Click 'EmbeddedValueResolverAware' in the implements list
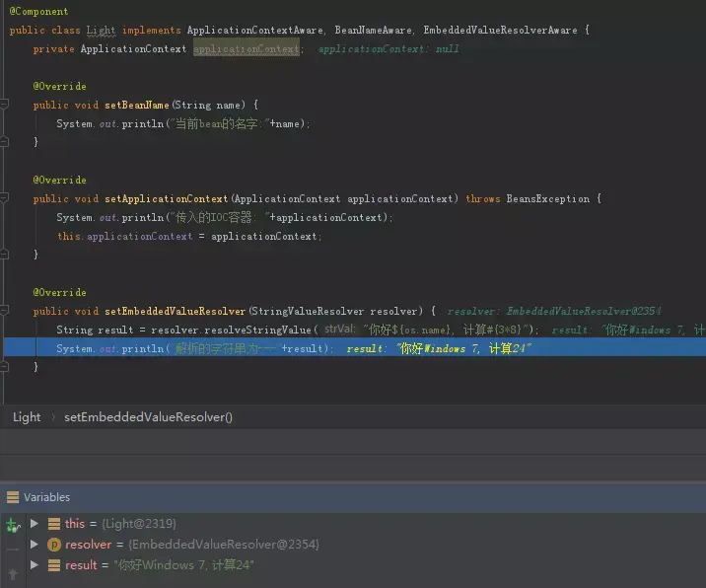This screenshot has height=588, width=706. 500,31
